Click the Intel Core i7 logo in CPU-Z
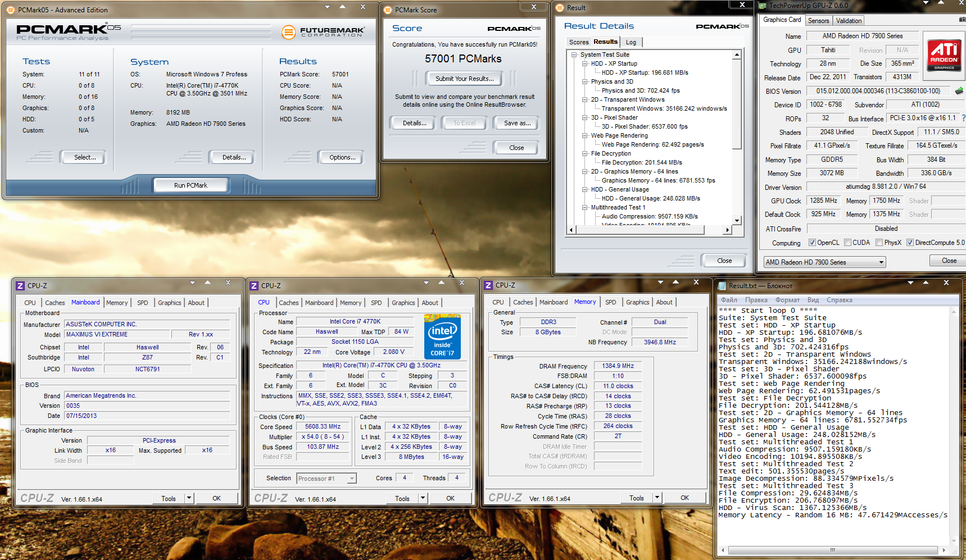 (x=442, y=337)
